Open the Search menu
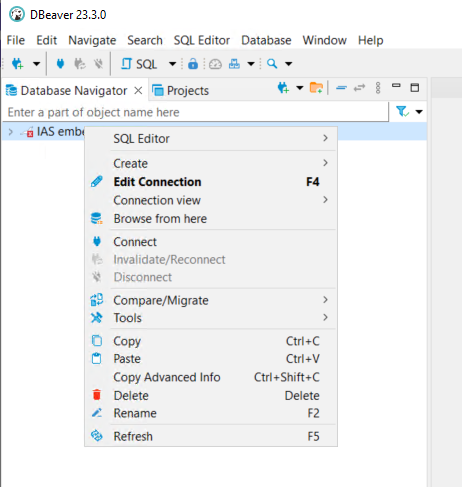The image size is (462, 487). pos(145,40)
